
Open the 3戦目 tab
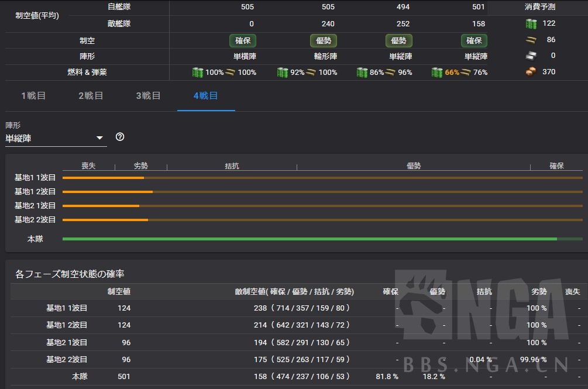[x=148, y=95]
